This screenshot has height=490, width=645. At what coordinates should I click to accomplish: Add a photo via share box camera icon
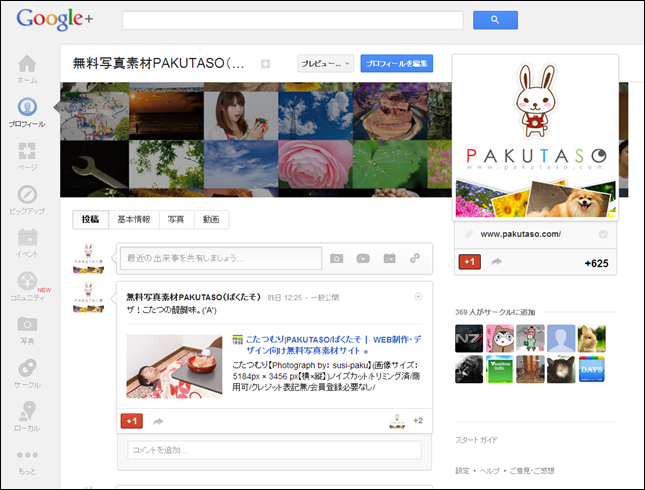[x=336, y=258]
